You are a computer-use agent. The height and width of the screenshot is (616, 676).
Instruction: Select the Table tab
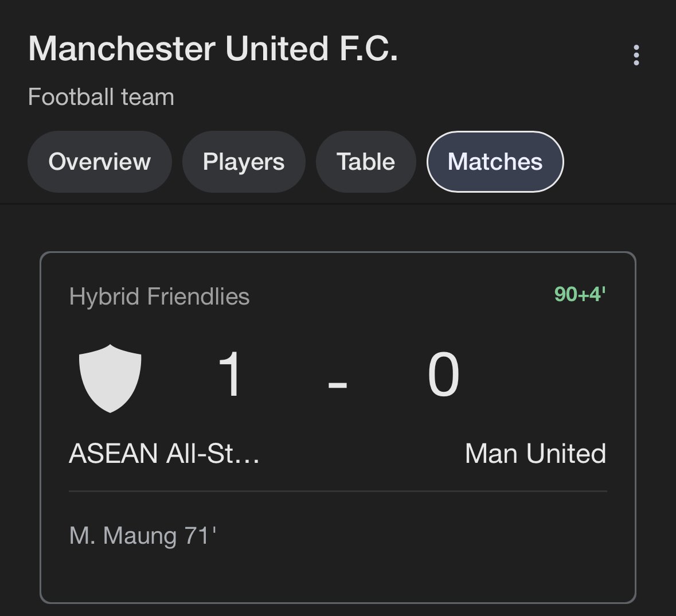coord(366,162)
